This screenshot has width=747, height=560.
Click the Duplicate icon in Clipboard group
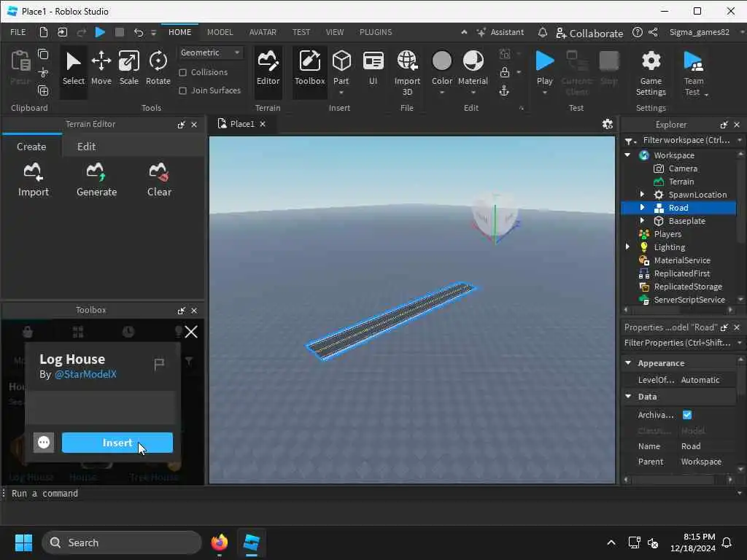pyautogui.click(x=43, y=90)
